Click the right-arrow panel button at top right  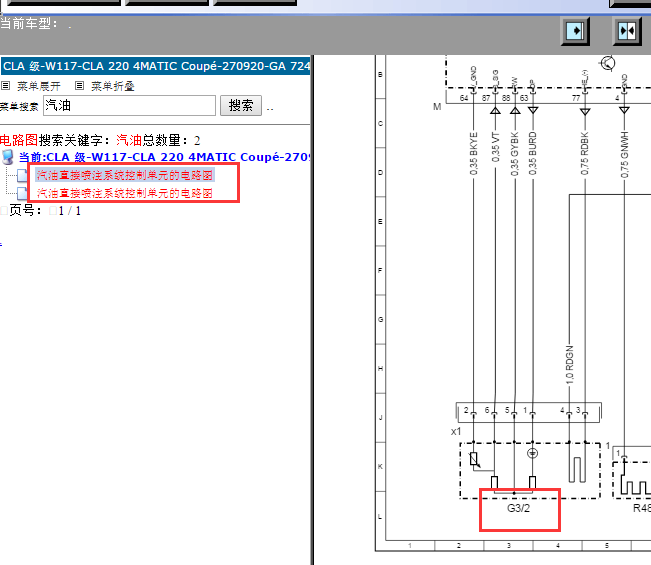(x=575, y=31)
